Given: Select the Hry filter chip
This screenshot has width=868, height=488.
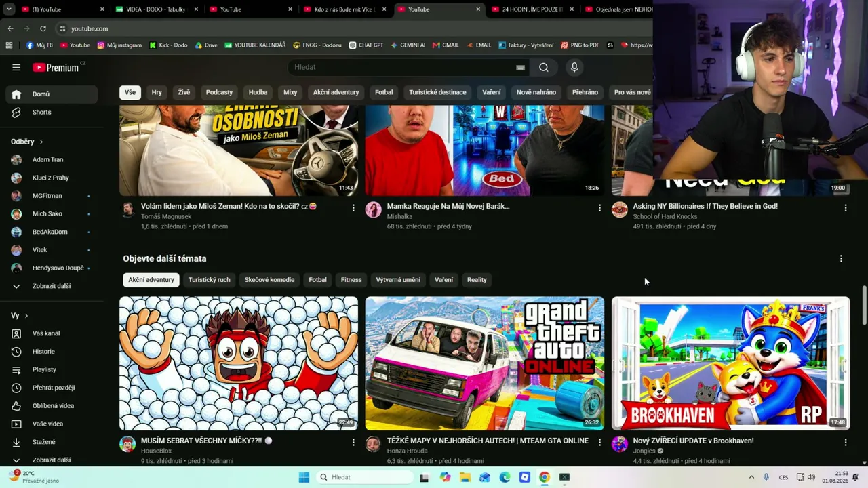Looking at the screenshot, I should coord(157,92).
